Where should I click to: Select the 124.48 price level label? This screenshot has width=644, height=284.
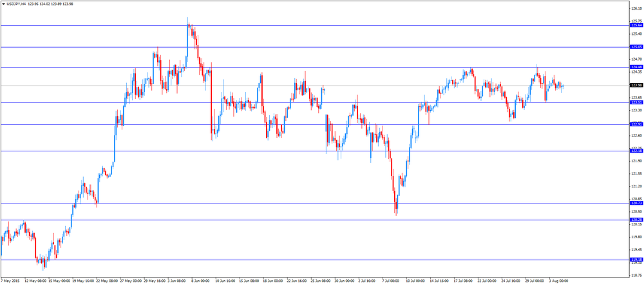click(636, 66)
